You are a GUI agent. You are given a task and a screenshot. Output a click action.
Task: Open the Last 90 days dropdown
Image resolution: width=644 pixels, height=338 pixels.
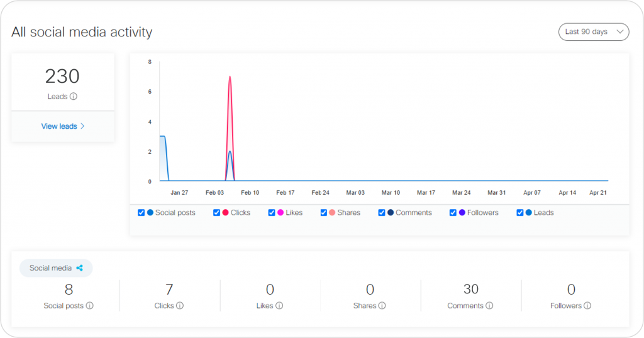coord(593,32)
